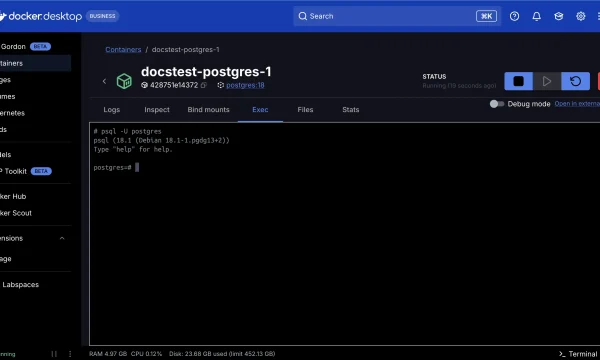Collapse the Extensions section chevron
Screen dimensions: 600x360
point(62,238)
